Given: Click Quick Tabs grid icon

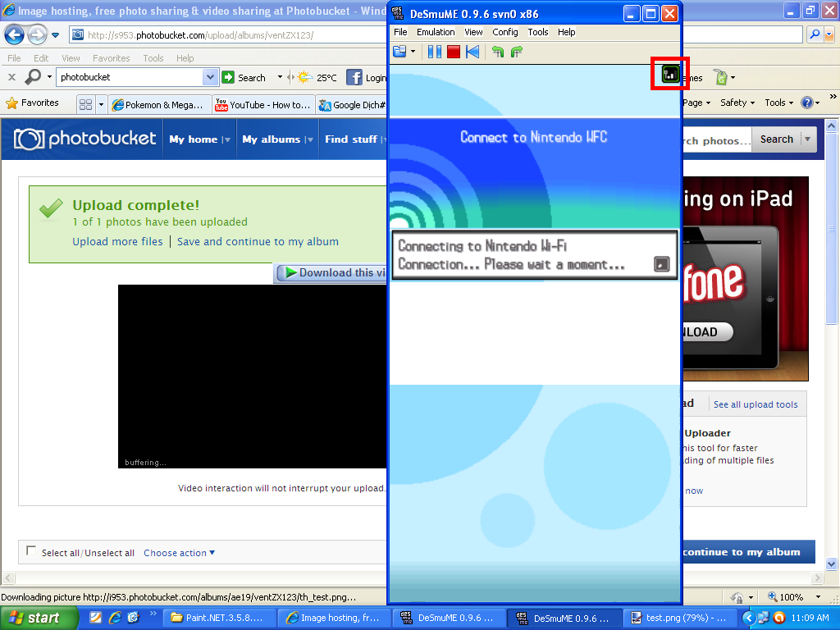Looking at the screenshot, I should [85, 104].
